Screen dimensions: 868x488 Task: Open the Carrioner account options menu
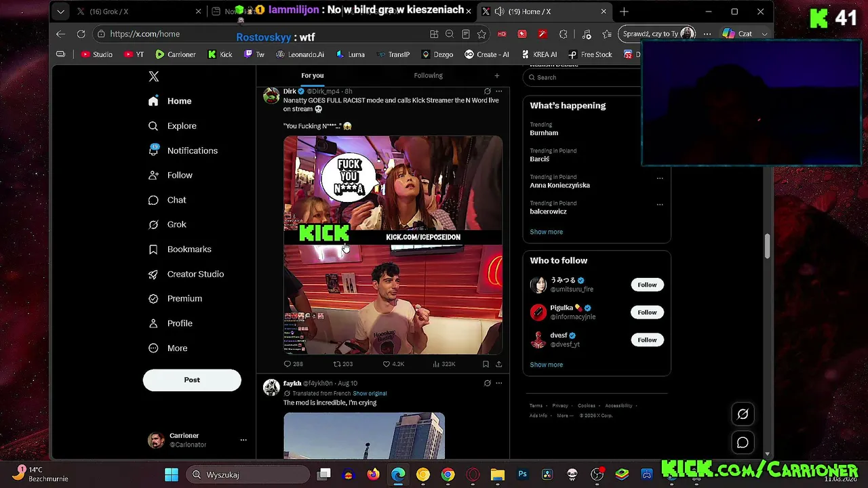click(243, 440)
